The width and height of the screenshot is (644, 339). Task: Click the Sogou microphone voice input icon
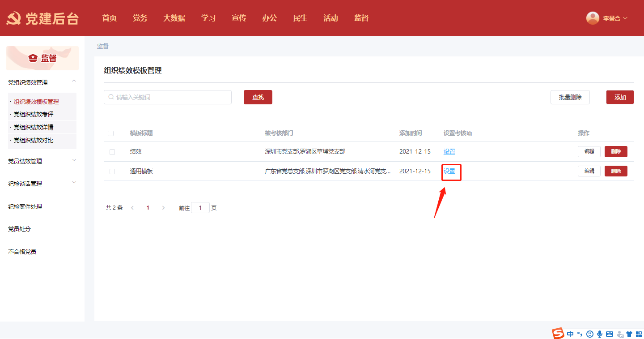pyautogui.click(x=600, y=334)
